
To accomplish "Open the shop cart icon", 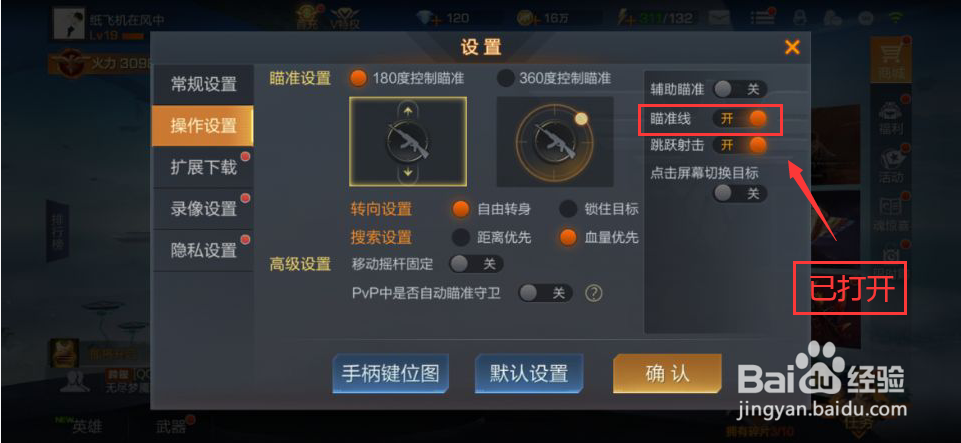I will [x=891, y=57].
